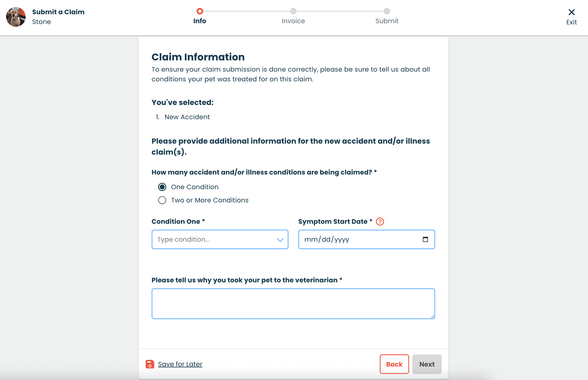The image size is (588, 380).
Task: Click the veterinarian reason text area
Action: (x=293, y=304)
